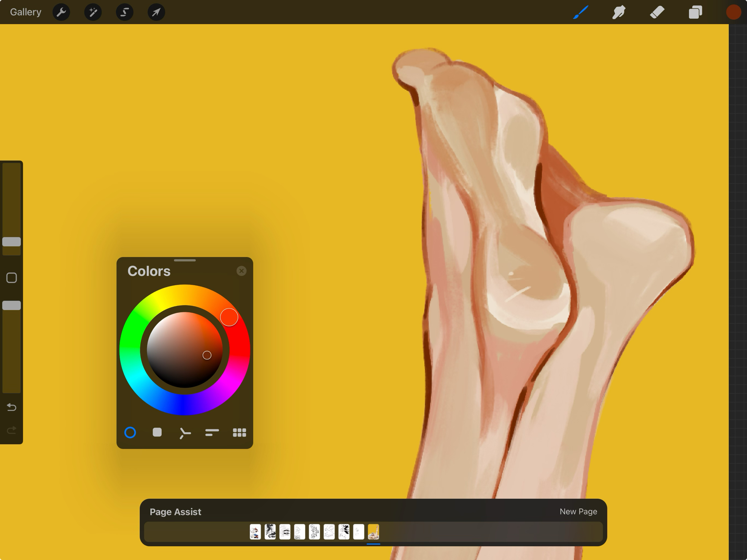Select the Eraser tool

[x=657, y=12]
